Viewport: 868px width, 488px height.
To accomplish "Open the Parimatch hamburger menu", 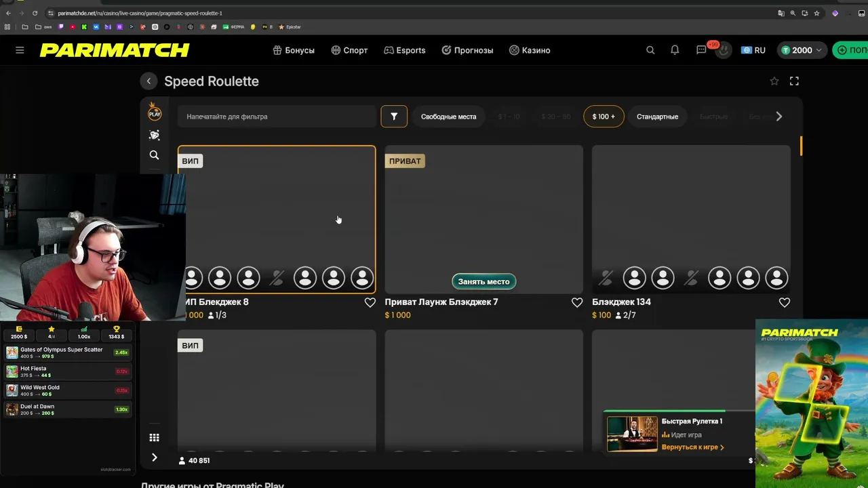I will point(20,50).
